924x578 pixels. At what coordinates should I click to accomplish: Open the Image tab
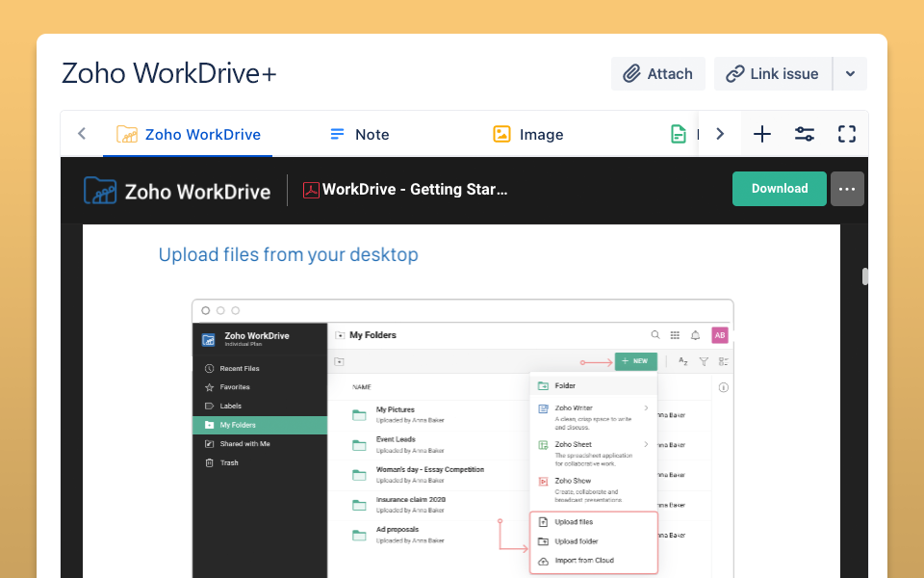[x=528, y=135]
